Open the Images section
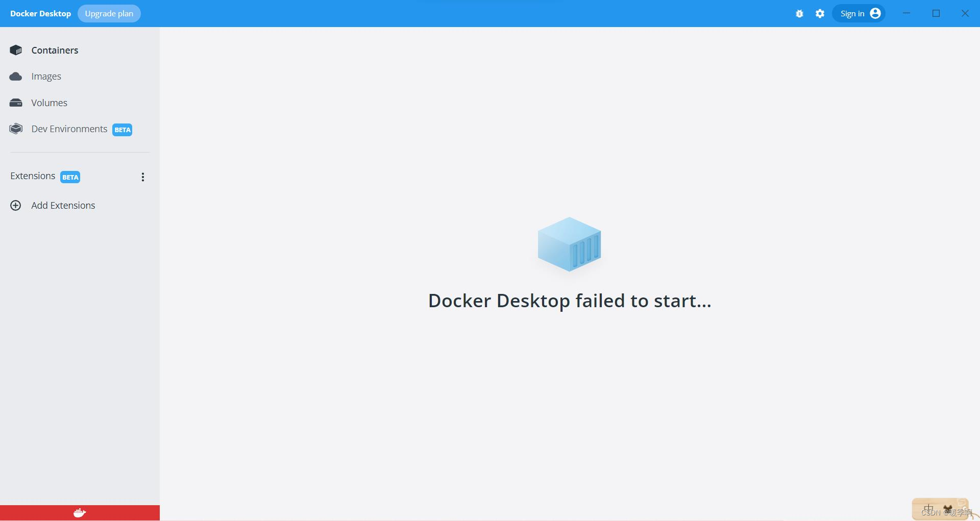The image size is (980, 521). click(x=46, y=77)
